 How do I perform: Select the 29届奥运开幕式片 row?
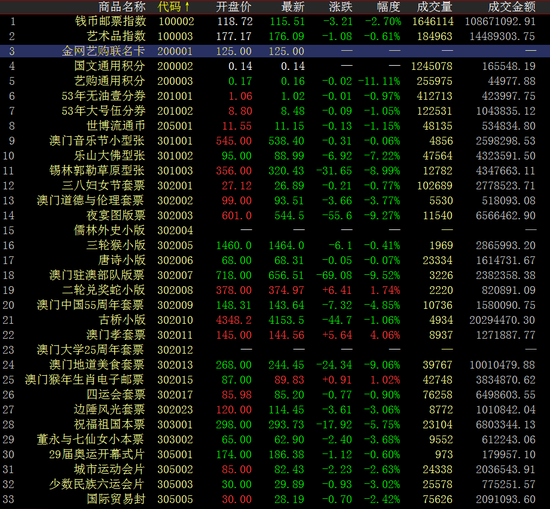(275, 454)
